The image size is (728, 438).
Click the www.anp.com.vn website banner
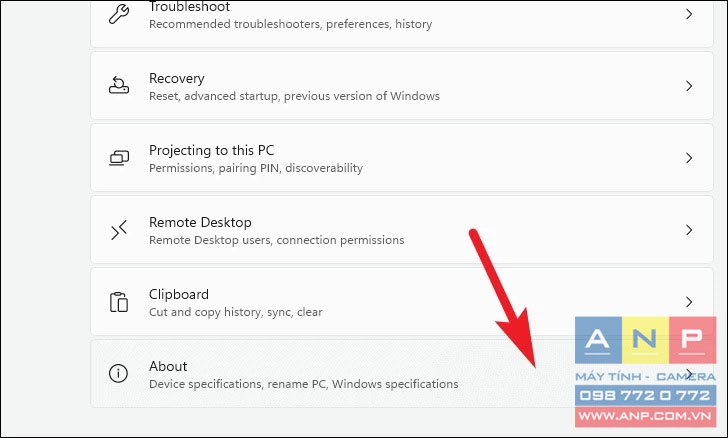(x=645, y=416)
